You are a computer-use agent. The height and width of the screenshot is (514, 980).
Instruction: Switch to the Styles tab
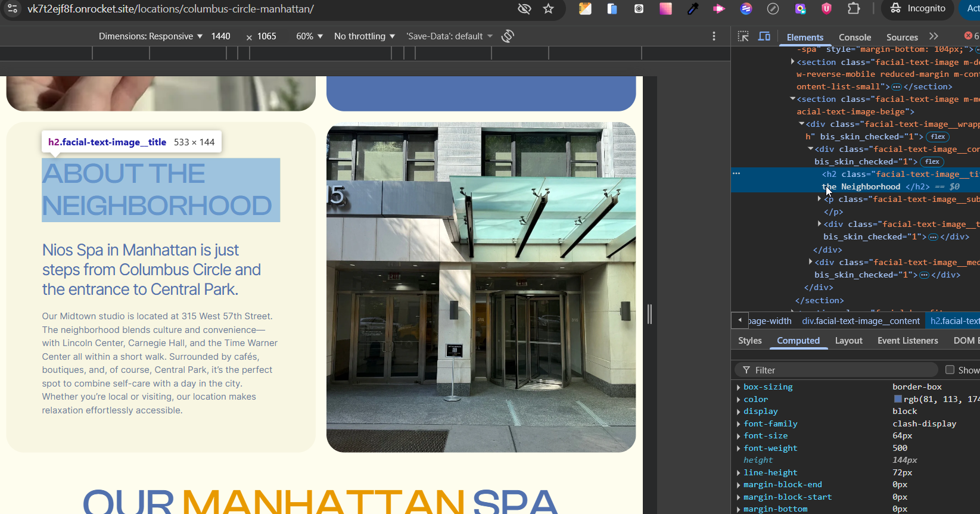click(750, 341)
